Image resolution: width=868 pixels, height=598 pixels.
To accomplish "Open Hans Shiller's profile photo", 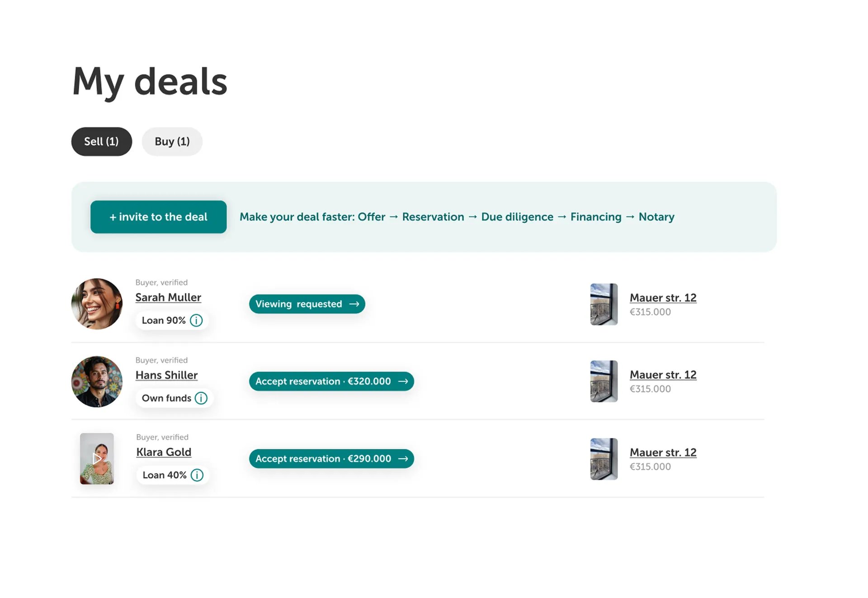I will (97, 381).
